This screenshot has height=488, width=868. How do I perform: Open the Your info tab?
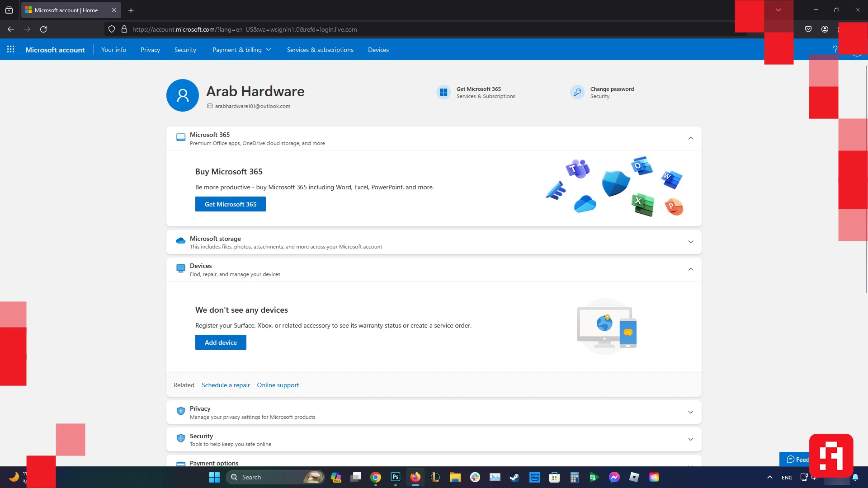pyautogui.click(x=113, y=50)
